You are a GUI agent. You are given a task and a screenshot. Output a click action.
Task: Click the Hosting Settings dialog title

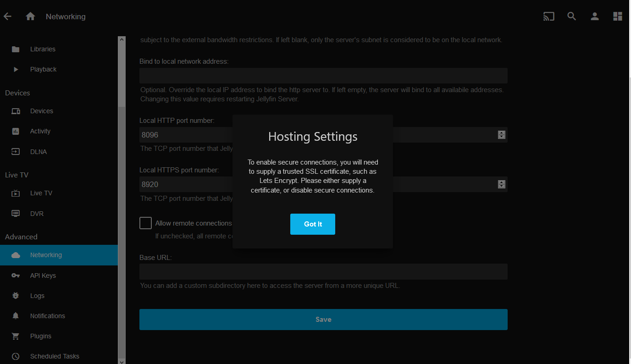coord(313,137)
